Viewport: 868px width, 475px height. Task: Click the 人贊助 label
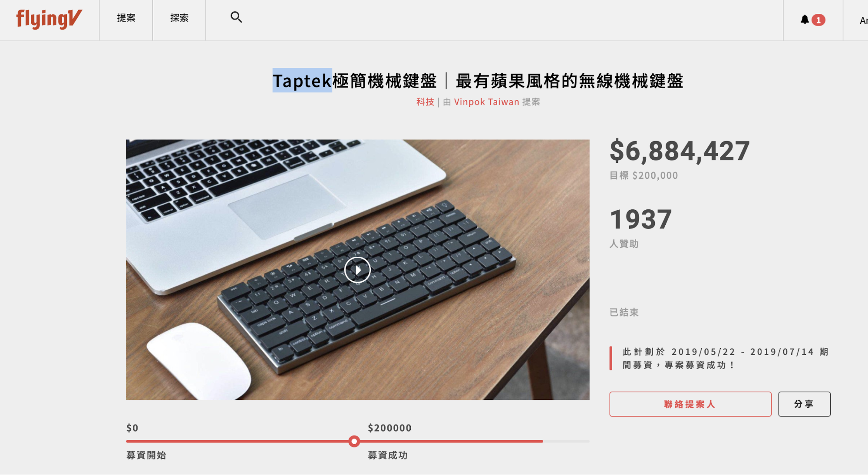point(624,244)
